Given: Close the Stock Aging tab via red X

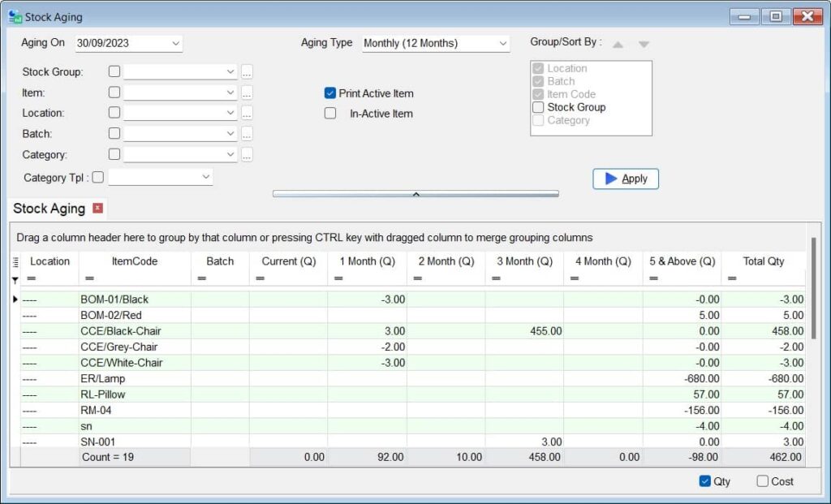Looking at the screenshot, I should click(97, 208).
